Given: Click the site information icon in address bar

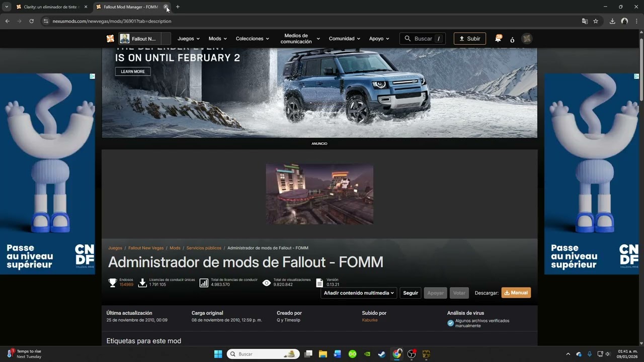Looking at the screenshot, I should (x=46, y=21).
